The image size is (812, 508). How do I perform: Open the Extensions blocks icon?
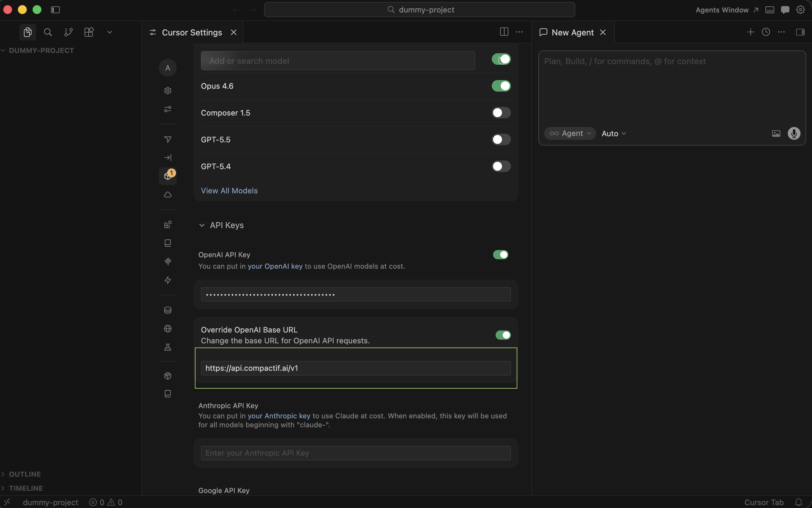pyautogui.click(x=89, y=32)
